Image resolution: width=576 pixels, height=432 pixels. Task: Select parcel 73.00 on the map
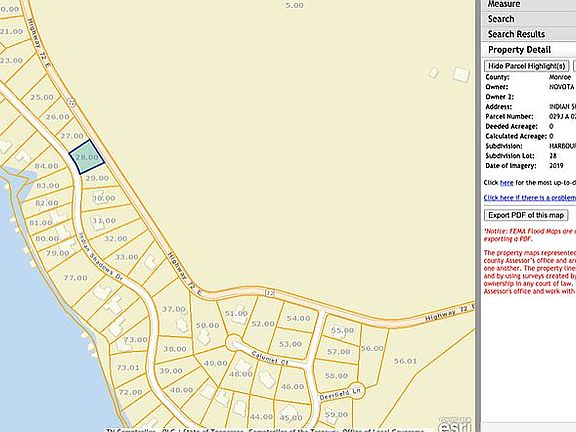136,340
